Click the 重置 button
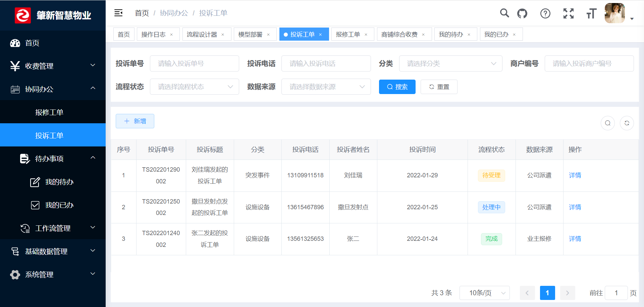 point(439,87)
